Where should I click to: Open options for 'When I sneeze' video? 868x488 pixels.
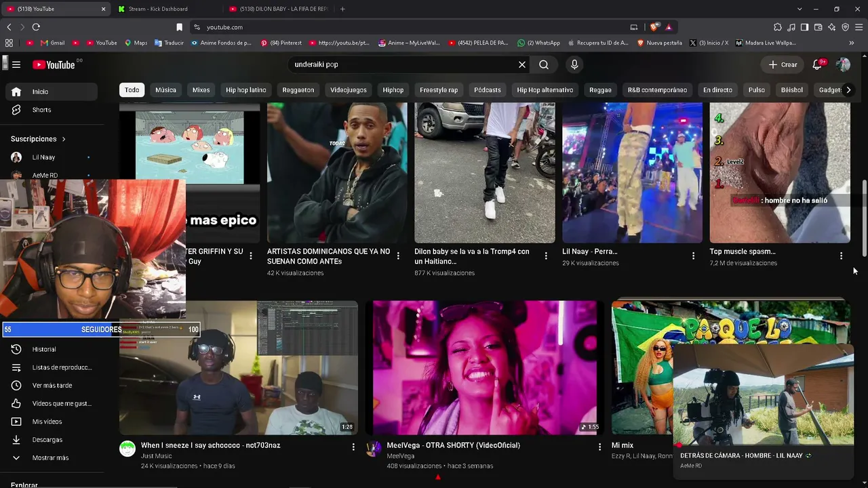(353, 447)
